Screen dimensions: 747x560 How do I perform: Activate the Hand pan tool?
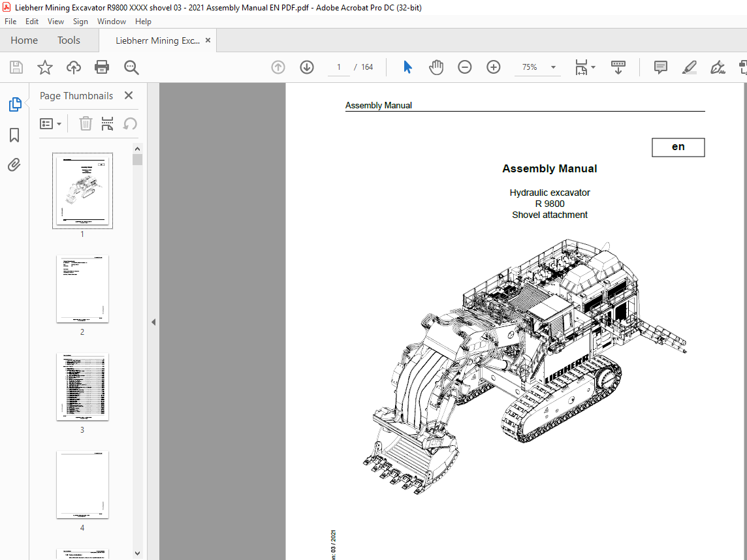click(436, 67)
